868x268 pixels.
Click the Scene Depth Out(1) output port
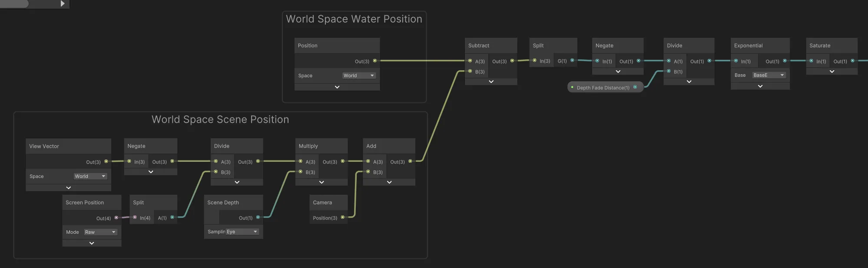(x=258, y=217)
